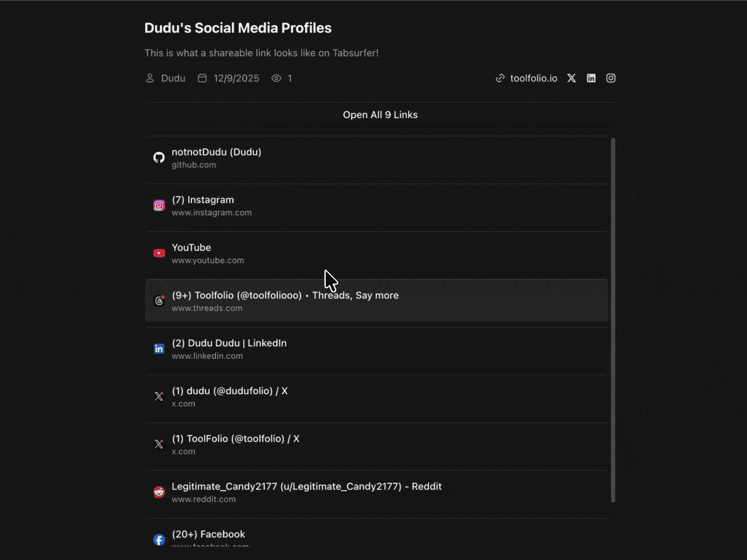Click the LinkedIn favicon beside Dudu Dudu

(159, 348)
